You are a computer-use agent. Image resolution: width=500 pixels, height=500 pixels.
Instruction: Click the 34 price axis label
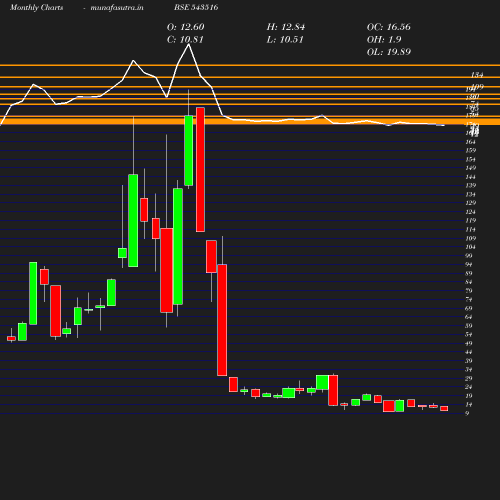click(x=469, y=369)
